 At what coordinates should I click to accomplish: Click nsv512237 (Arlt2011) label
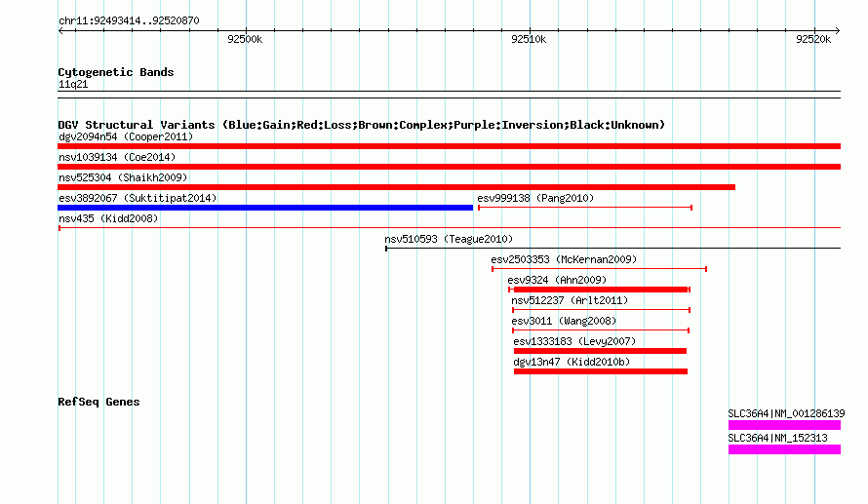pos(570,300)
